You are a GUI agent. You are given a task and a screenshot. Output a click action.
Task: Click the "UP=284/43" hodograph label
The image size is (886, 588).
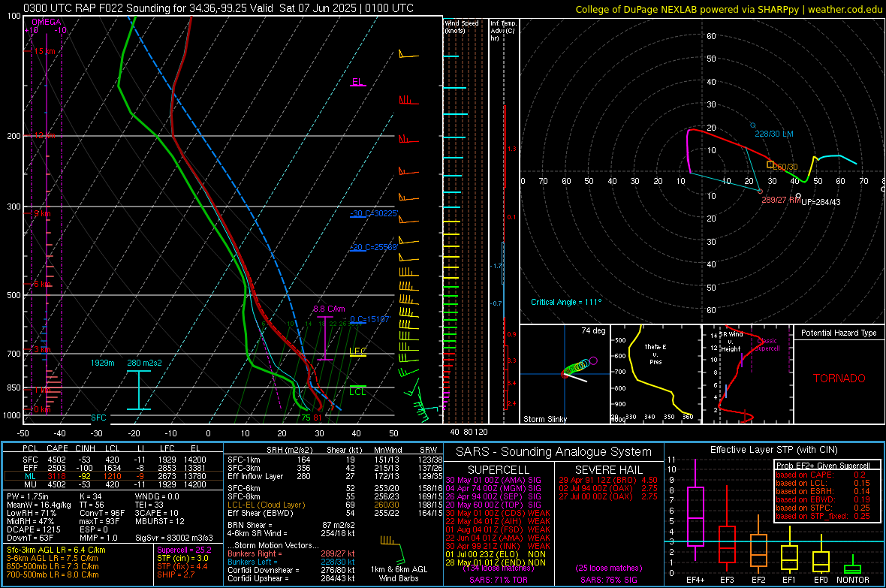point(821,202)
